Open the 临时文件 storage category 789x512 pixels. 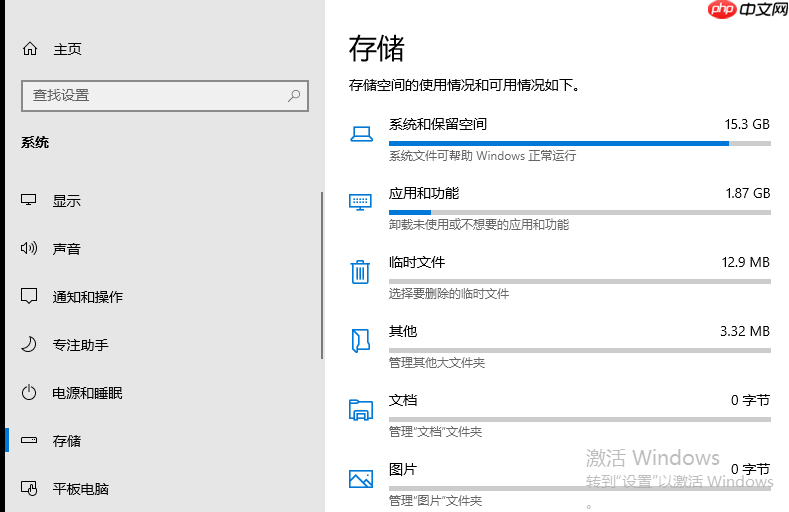(x=560, y=277)
